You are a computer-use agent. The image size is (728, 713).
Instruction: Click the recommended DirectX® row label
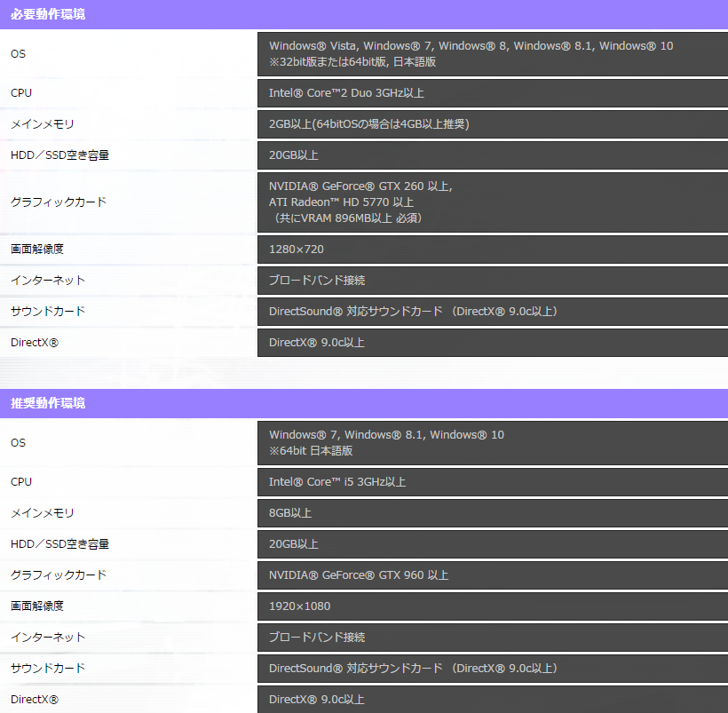(35, 699)
